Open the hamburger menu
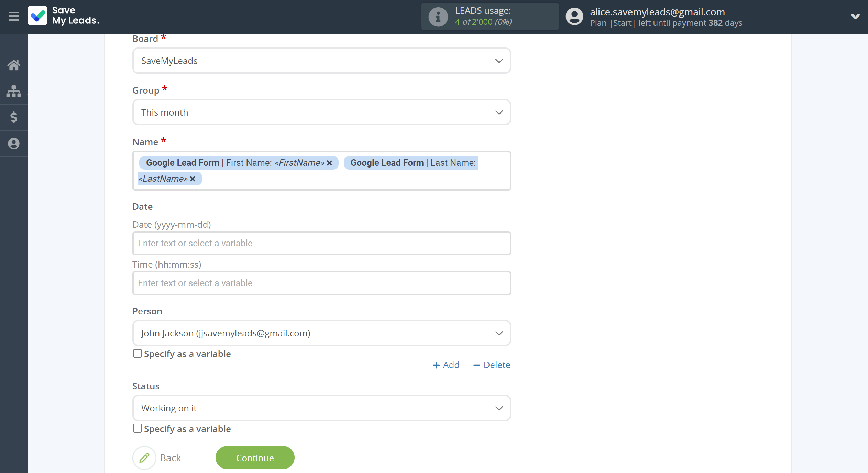The height and width of the screenshot is (473, 868). click(x=14, y=16)
